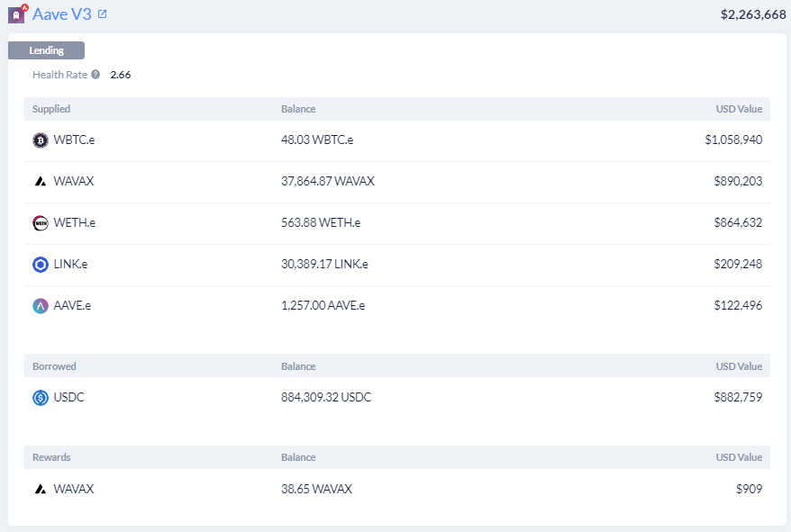The image size is (791, 532).
Task: Click the USDC token icon under Borrowed
Action: [41, 398]
